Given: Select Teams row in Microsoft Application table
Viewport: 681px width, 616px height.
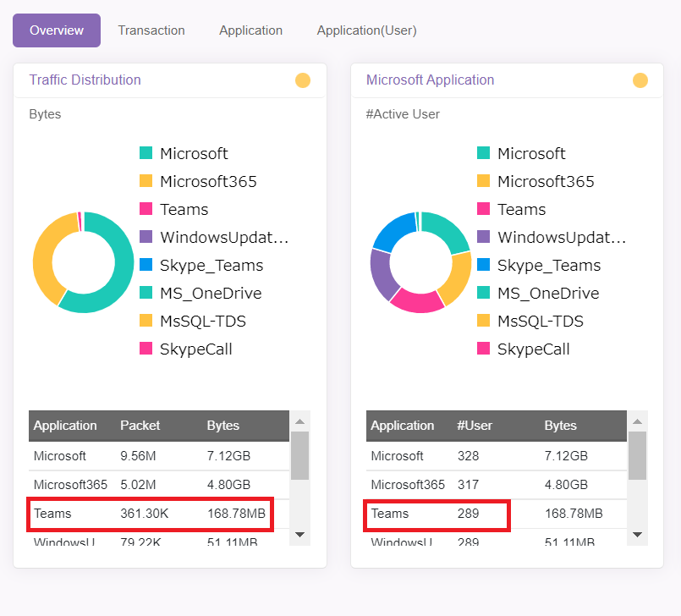Looking at the screenshot, I should pyautogui.click(x=497, y=514).
